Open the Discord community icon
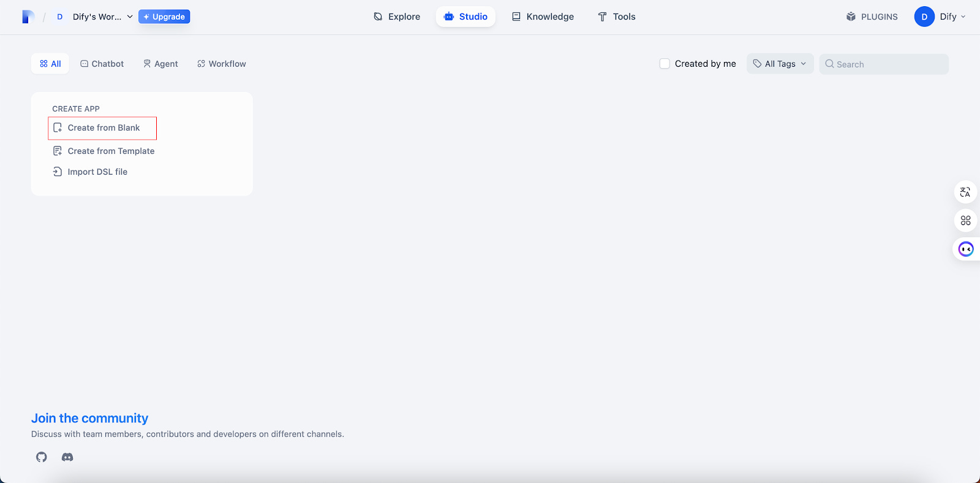 coord(67,457)
